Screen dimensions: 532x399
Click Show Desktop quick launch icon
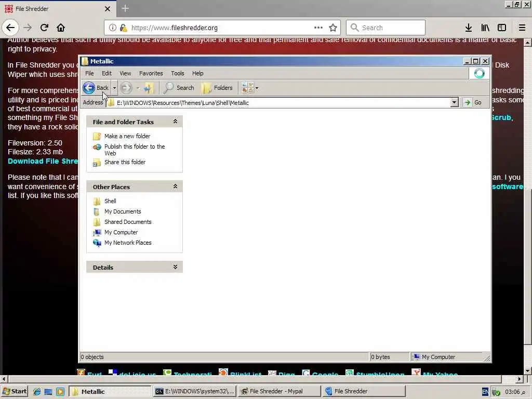[x=48, y=392]
